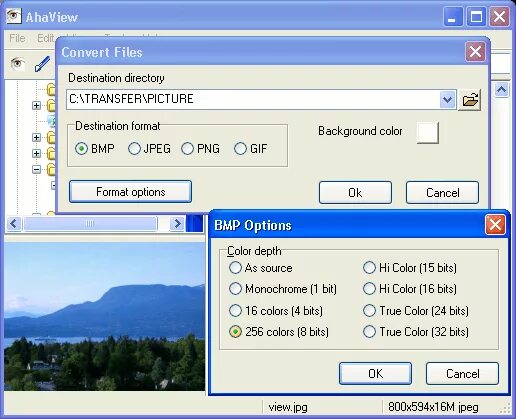Click the destination directory text field
The width and height of the screenshot is (516, 419).
coord(253,99)
